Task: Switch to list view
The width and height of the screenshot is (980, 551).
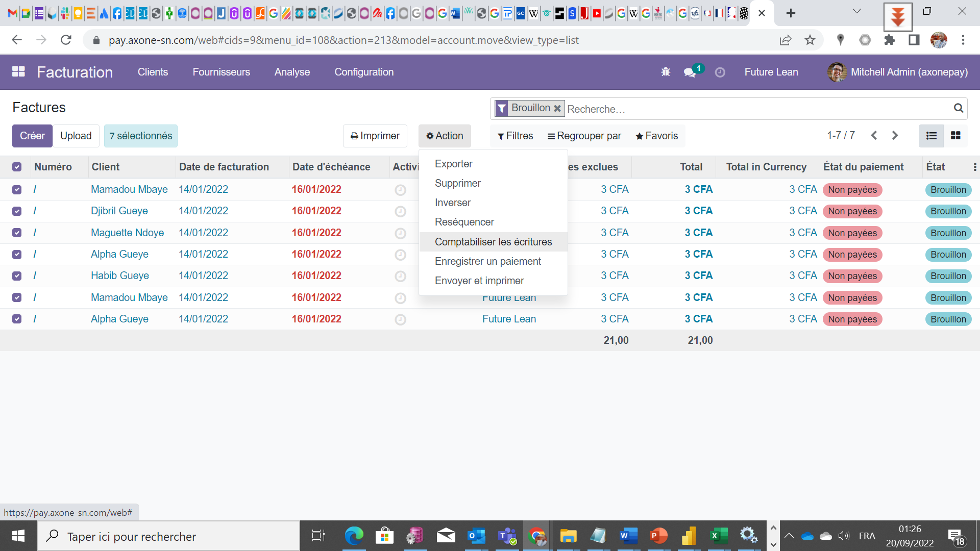Action: [931, 136]
